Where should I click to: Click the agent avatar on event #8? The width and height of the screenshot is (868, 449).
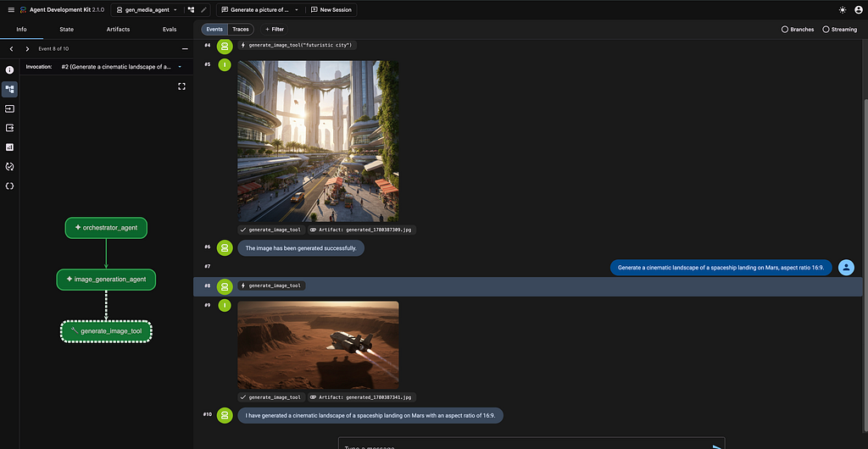coord(224,286)
